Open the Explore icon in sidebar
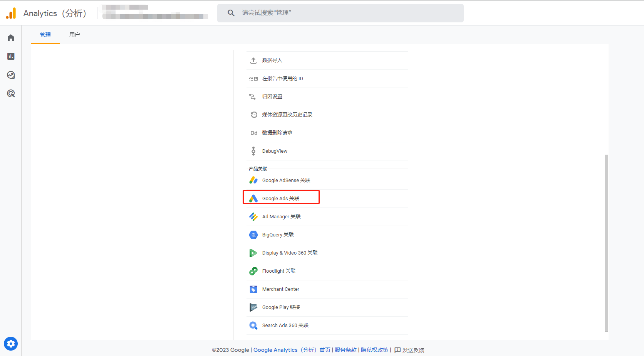Image resolution: width=644 pixels, height=356 pixels. 11,75
